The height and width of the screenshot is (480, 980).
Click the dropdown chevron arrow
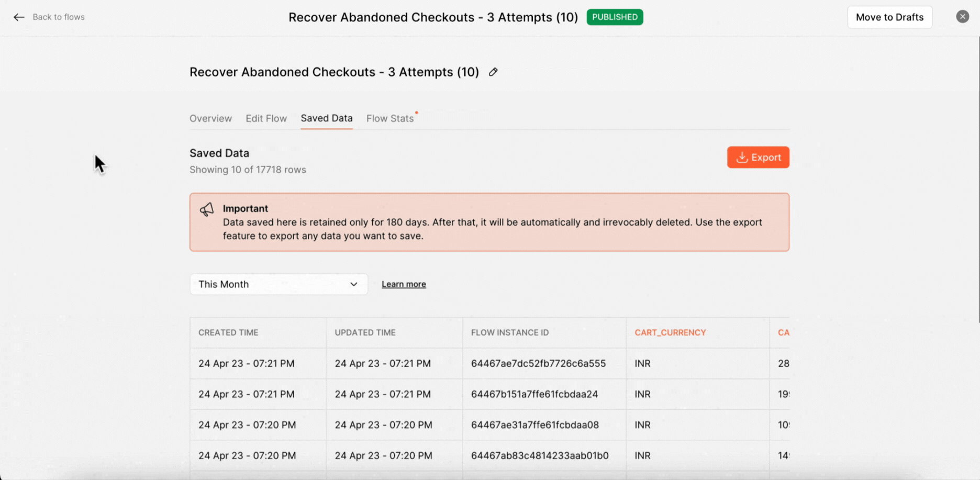(354, 284)
